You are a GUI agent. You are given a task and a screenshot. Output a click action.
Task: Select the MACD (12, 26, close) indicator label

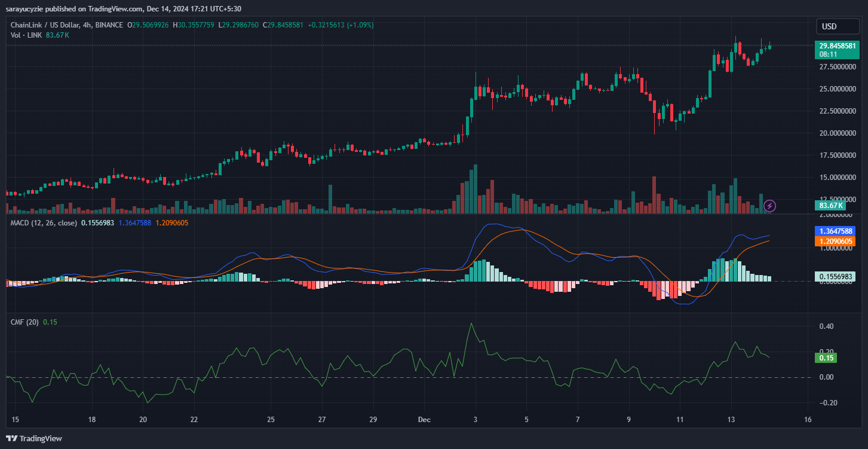coord(44,223)
